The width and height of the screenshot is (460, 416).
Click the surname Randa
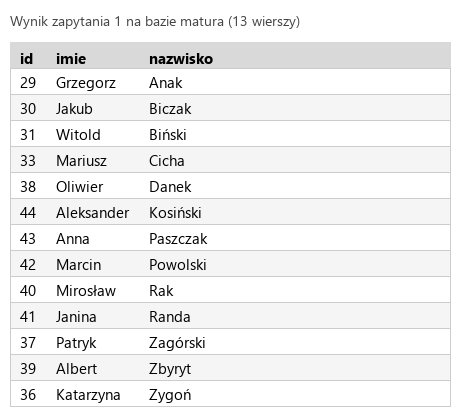click(x=170, y=317)
